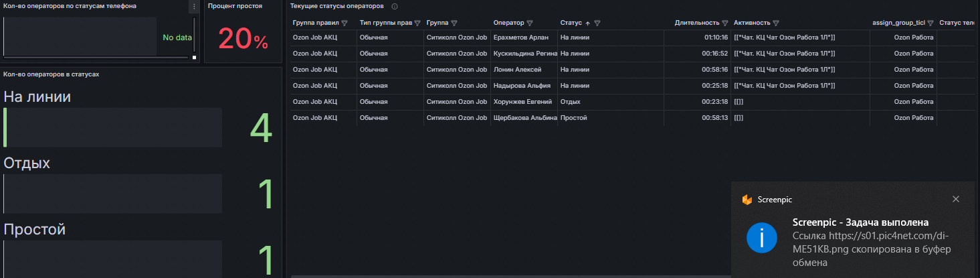Click the На линии bar gauge
The width and height of the screenshot is (980, 278).
tap(113, 127)
